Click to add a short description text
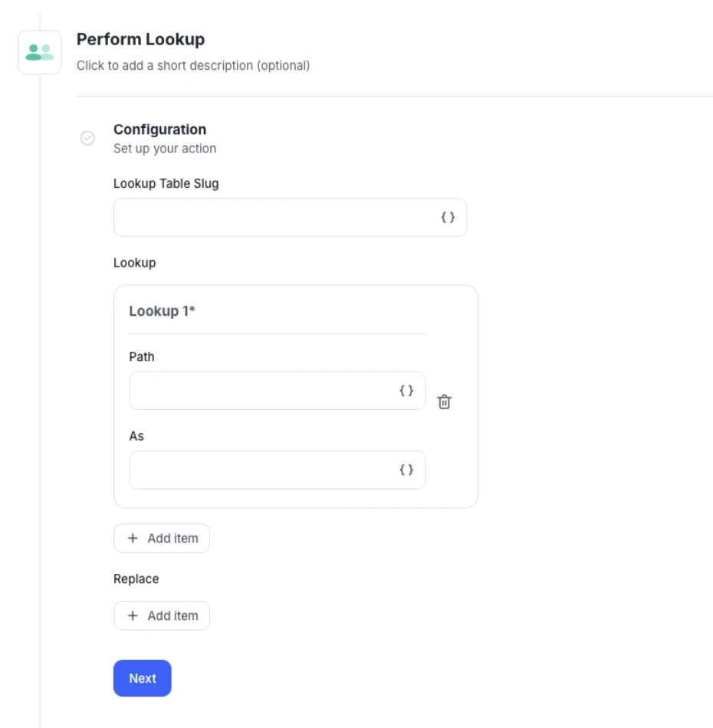 pos(193,66)
